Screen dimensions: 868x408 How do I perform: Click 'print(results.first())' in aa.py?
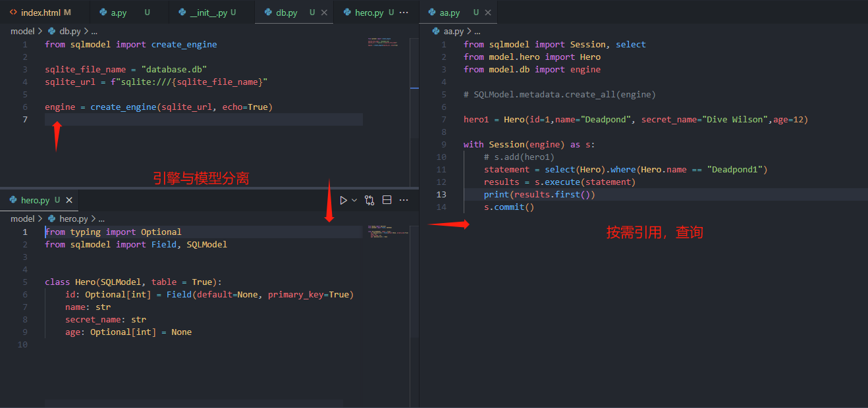(539, 194)
